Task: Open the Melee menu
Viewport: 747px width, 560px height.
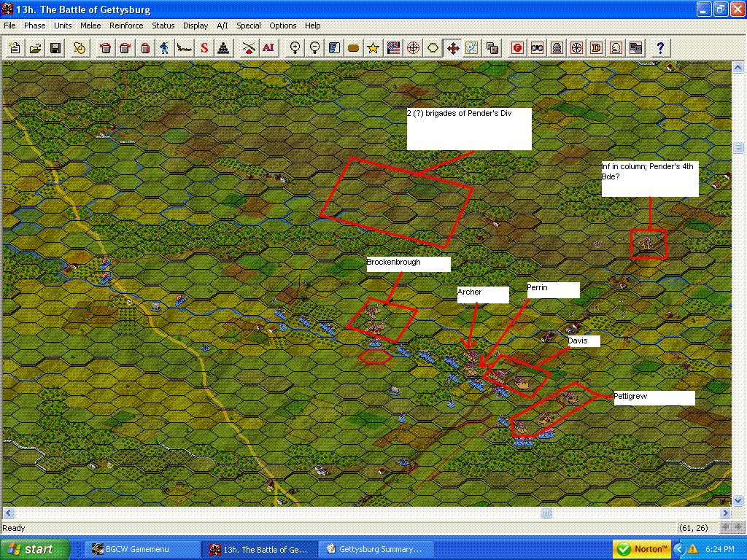Action: (x=90, y=26)
